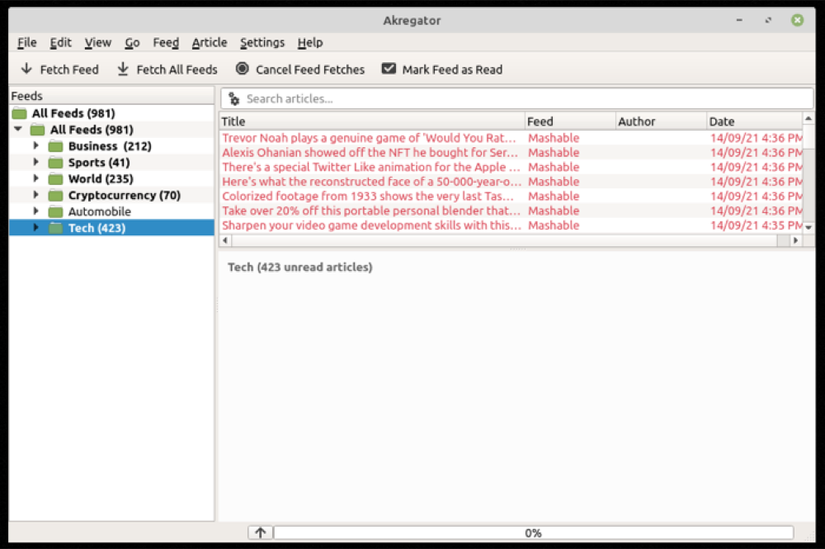Screen dimensions: 825x549
Task: Click the Fetch All Feeds download icon
Action: click(x=123, y=69)
